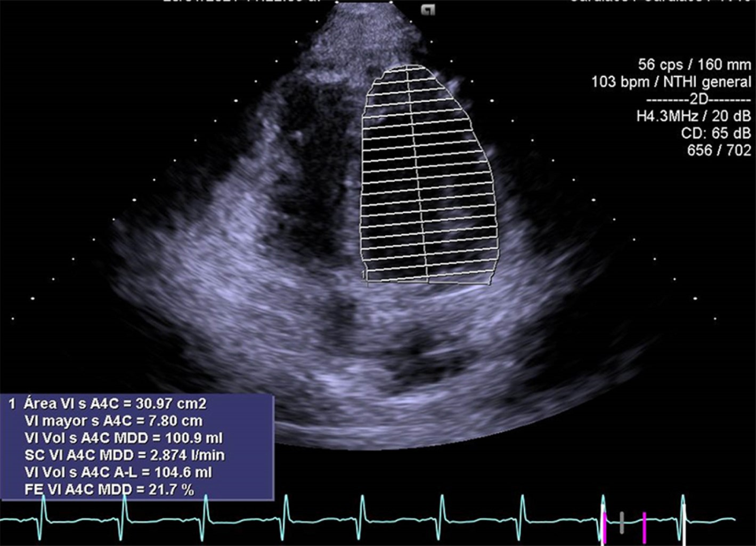Viewport: 756px width, 546px height.
Task: Click the VI Vol s A4C A-L result
Action: (118, 472)
